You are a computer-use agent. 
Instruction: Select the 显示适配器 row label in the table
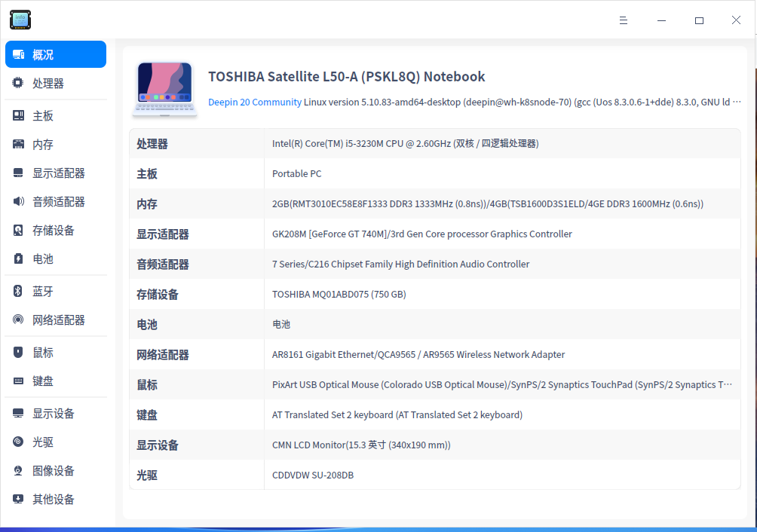[x=163, y=234]
